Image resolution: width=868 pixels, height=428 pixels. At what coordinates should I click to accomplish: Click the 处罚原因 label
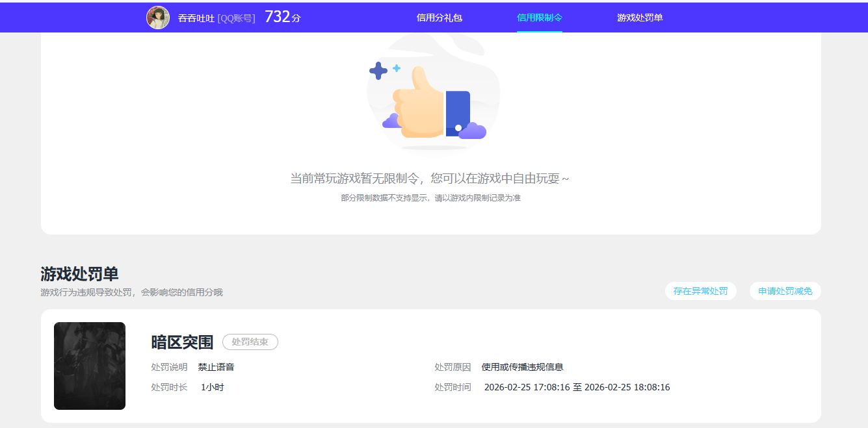(x=453, y=367)
